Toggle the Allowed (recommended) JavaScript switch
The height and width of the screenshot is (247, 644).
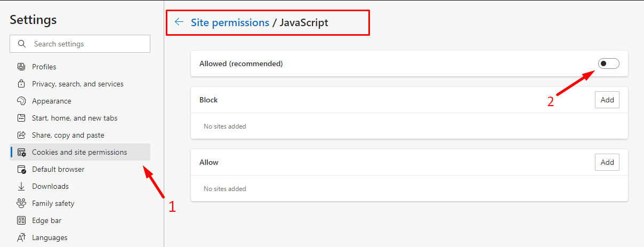click(x=609, y=63)
